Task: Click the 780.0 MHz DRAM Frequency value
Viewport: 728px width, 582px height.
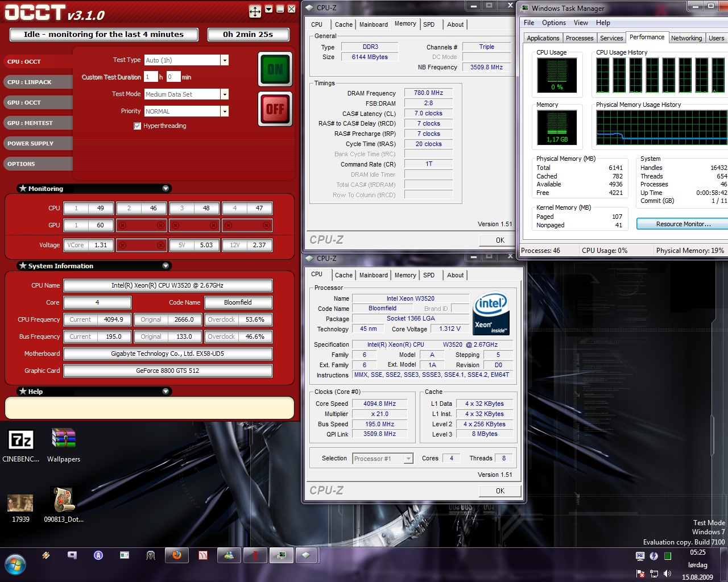Action: pyautogui.click(x=428, y=93)
